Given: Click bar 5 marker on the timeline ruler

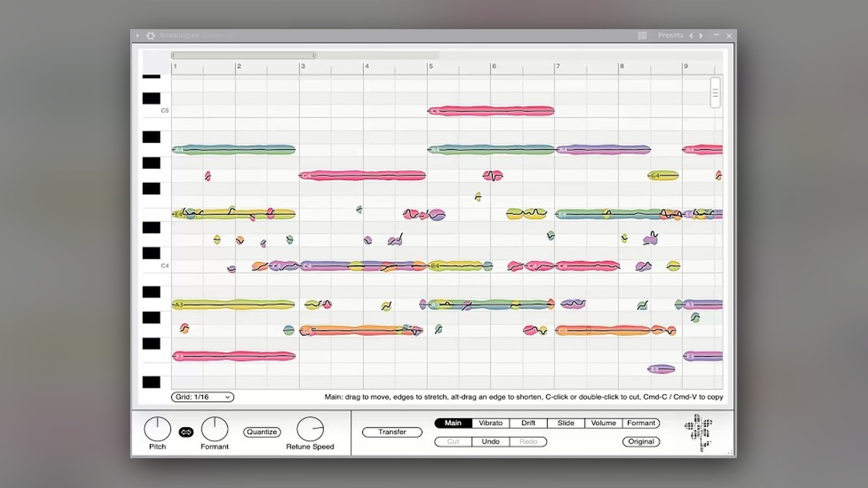Looking at the screenshot, I should [x=431, y=66].
